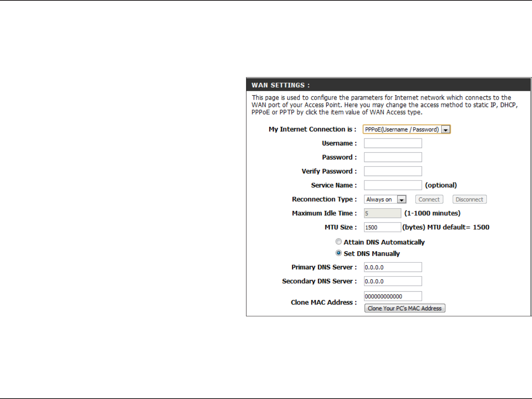Select Set DNS Manually radio button
This screenshot has width=532, height=399.
tap(338, 253)
